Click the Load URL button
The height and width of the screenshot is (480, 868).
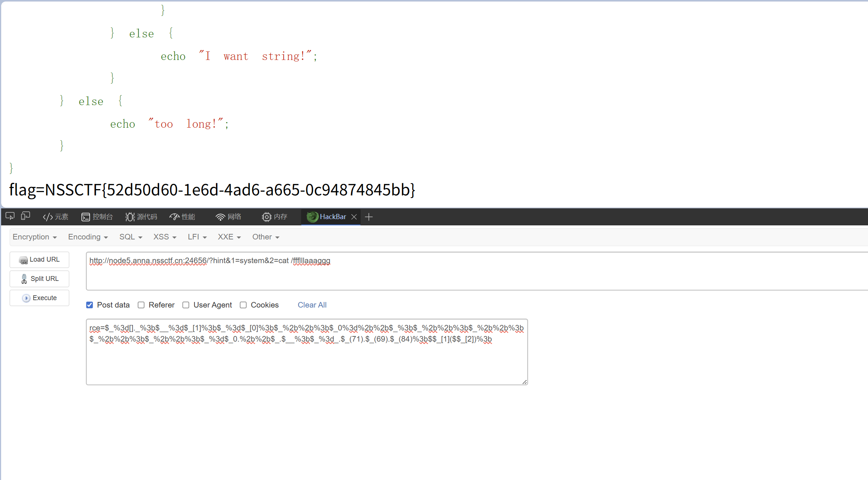point(39,260)
